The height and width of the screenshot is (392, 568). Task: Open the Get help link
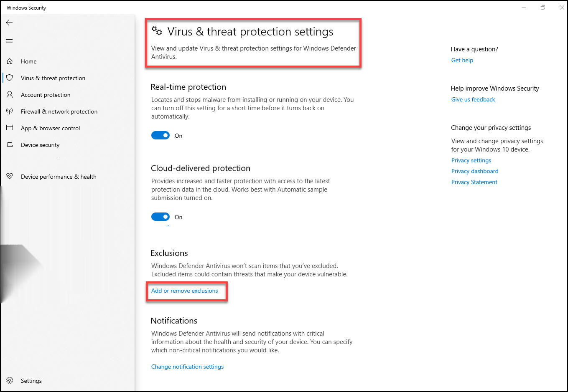coord(462,60)
